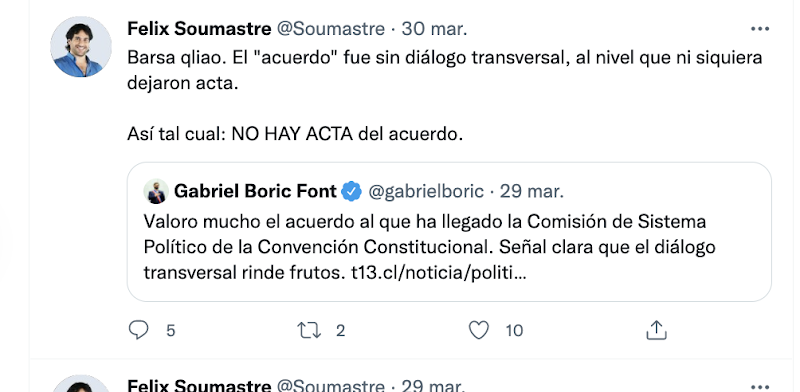Viewport: 800px width, 392px height.
Task: Open the quoted tweet about Comisión de Sistema Político
Action: click(449, 232)
